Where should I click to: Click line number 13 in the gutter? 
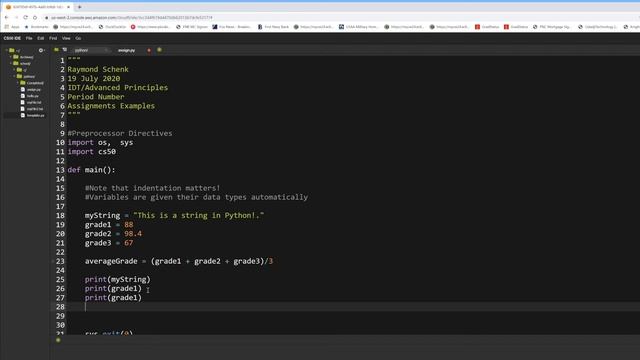tap(60, 170)
